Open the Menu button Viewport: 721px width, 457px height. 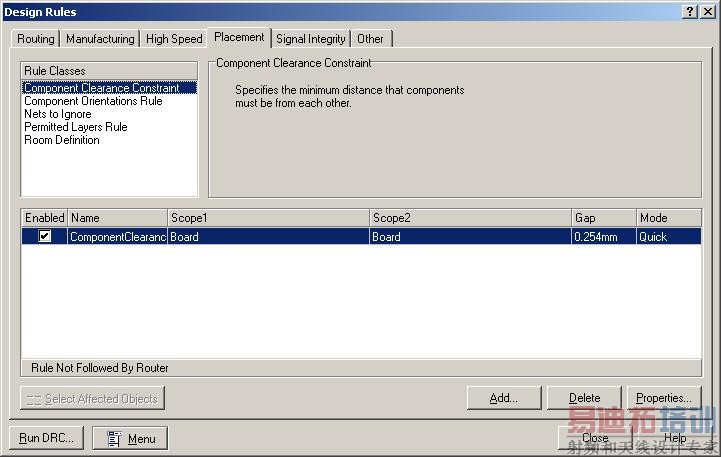click(130, 438)
